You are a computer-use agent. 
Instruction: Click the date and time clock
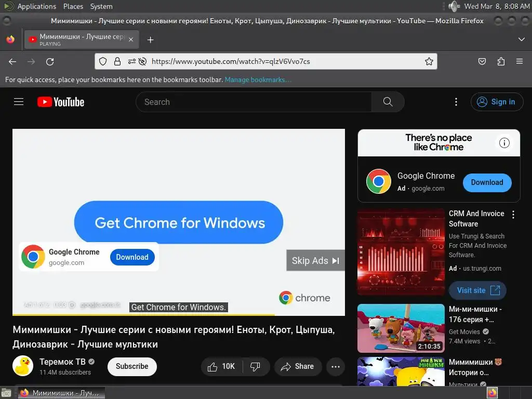[497, 6]
